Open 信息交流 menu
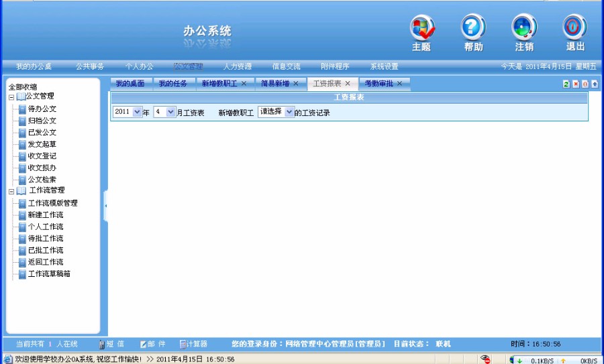This screenshot has width=604, height=364. point(286,66)
